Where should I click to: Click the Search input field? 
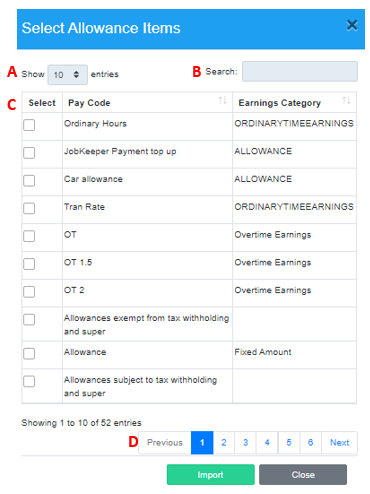[x=300, y=71]
